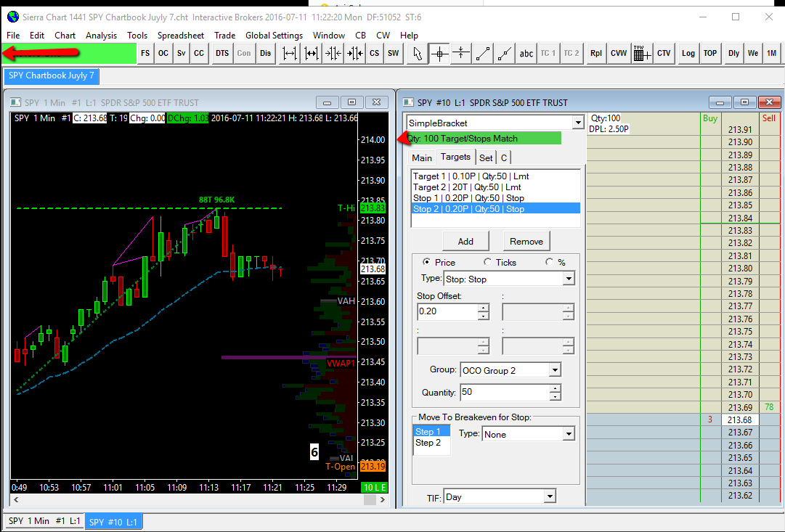This screenshot has height=532, width=785.
Task: Click the CVW toolbar button
Action: coord(619,53)
